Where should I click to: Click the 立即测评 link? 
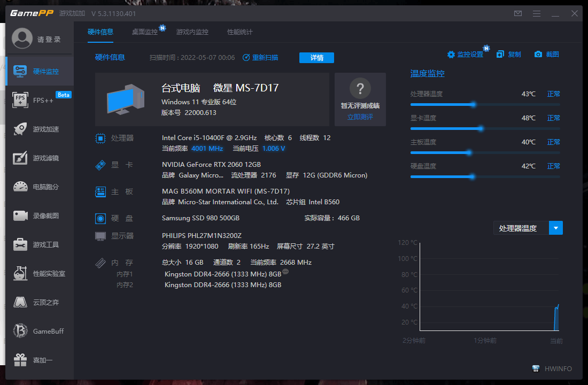pyautogui.click(x=360, y=117)
